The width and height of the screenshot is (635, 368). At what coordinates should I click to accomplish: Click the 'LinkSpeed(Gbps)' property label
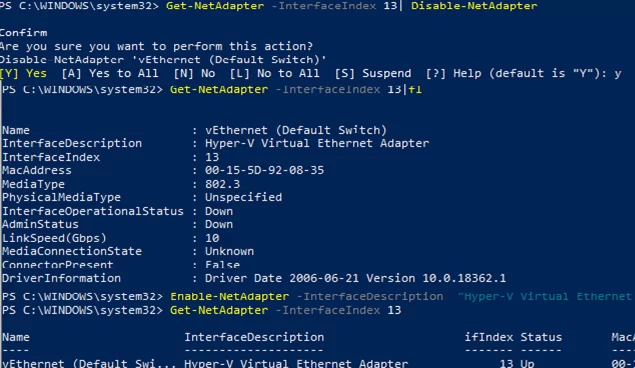pyautogui.click(x=54, y=238)
